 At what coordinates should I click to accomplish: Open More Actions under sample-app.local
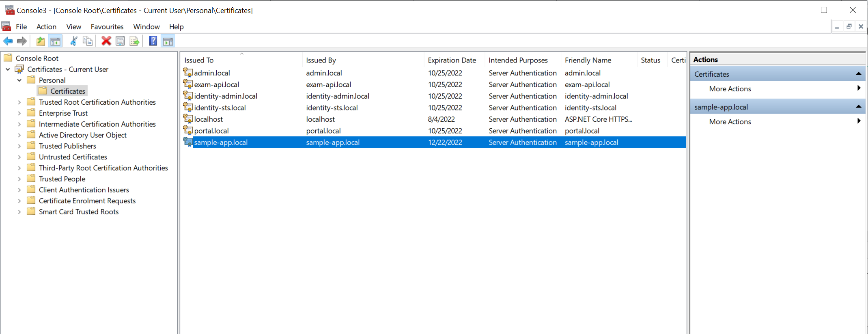(730, 122)
